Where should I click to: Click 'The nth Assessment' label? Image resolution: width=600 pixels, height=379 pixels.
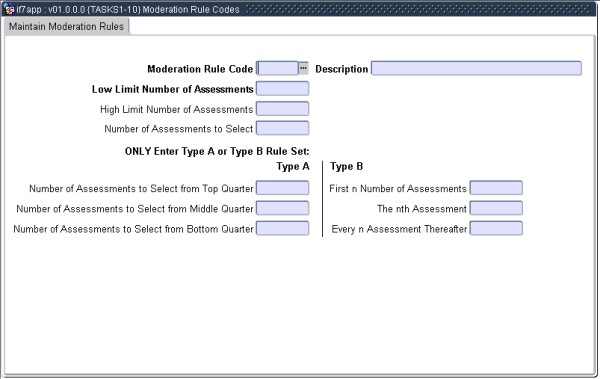pos(422,209)
